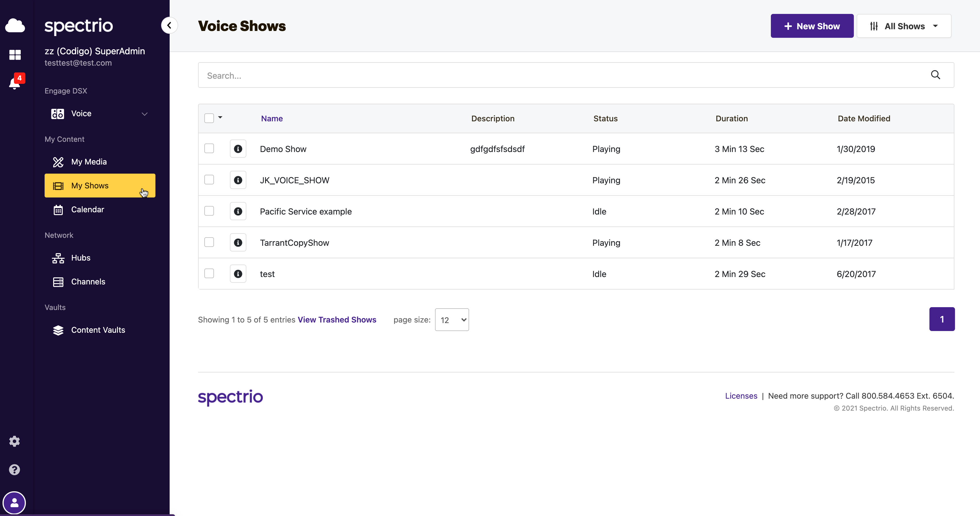Click the Search input field

tap(576, 75)
